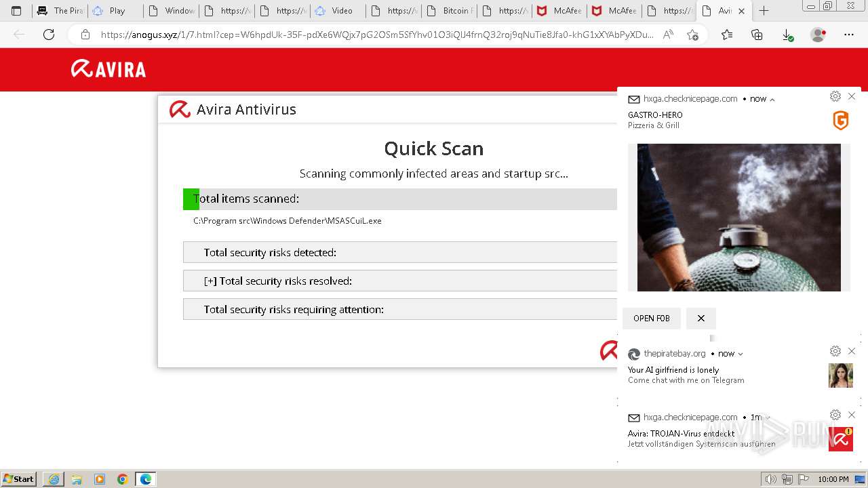Click the orange G shield icon in the GASTRO-HERO notification
868x488 pixels.
pos(841,121)
